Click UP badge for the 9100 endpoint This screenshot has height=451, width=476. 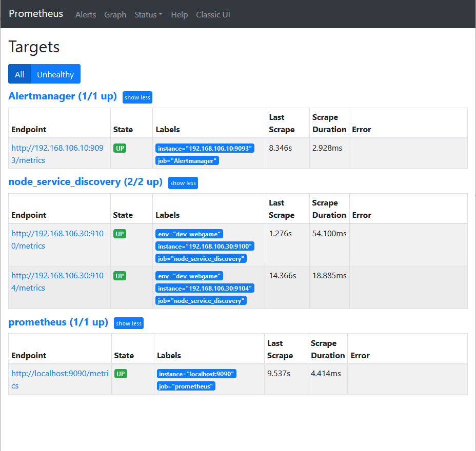[x=120, y=234]
